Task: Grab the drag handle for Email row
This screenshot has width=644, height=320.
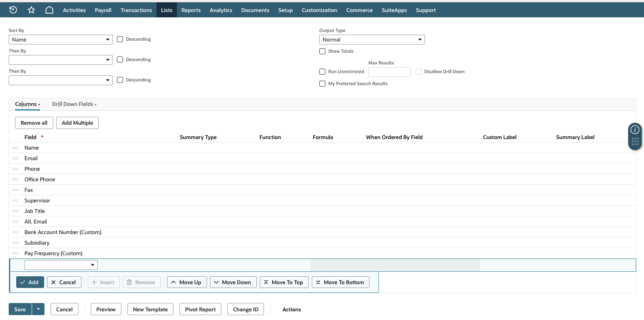Action: pyautogui.click(x=15, y=158)
